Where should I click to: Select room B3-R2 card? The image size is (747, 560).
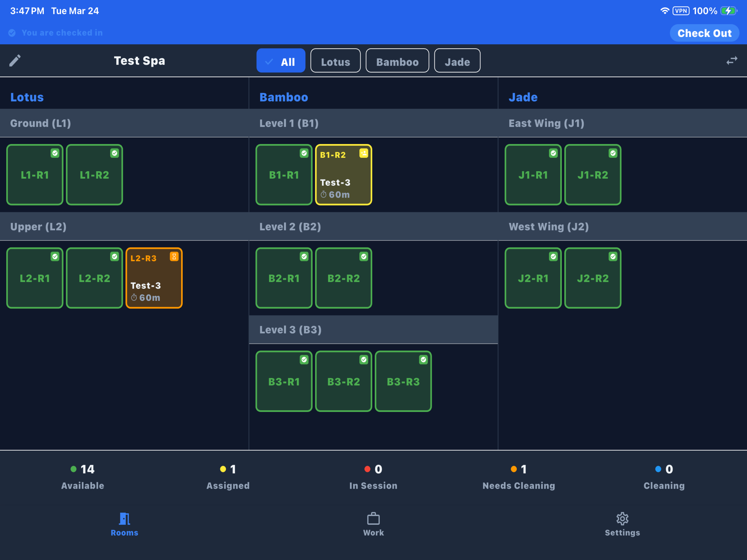344,381
